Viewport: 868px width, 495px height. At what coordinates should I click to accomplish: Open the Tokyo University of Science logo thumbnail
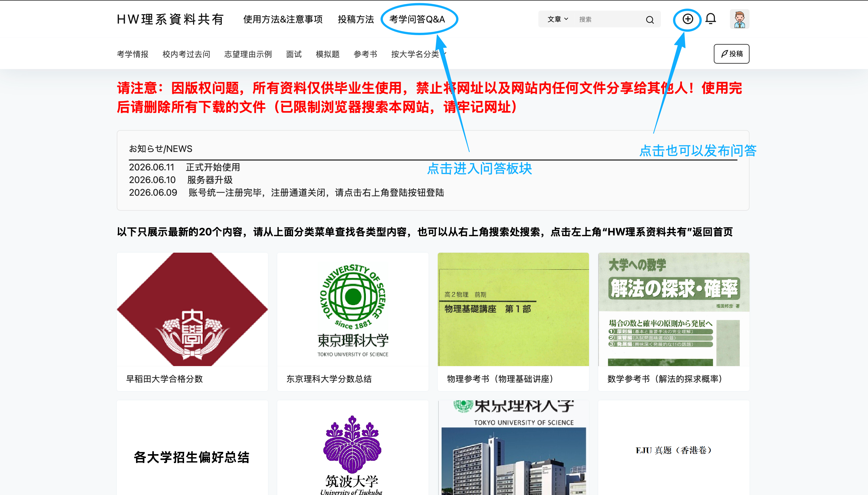point(353,309)
